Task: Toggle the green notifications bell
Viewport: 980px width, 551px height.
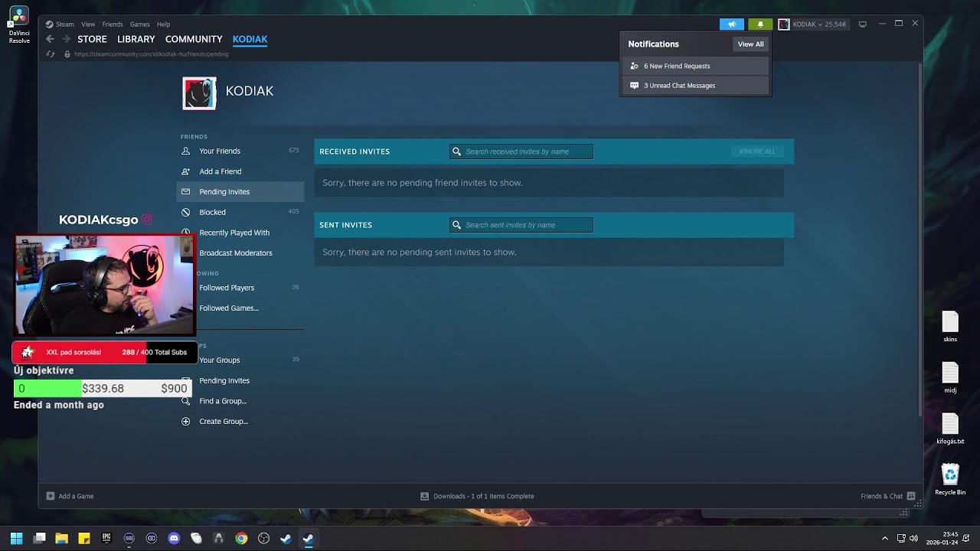Action: point(760,24)
